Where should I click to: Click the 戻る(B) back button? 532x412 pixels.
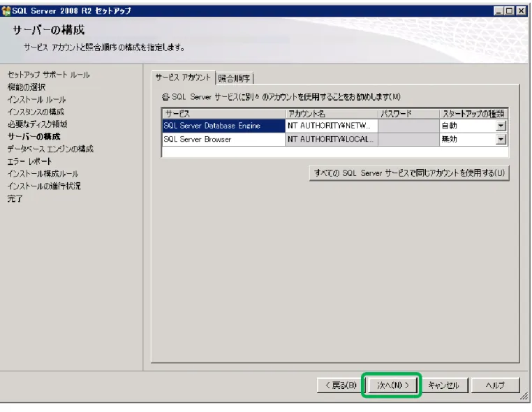coord(341,385)
